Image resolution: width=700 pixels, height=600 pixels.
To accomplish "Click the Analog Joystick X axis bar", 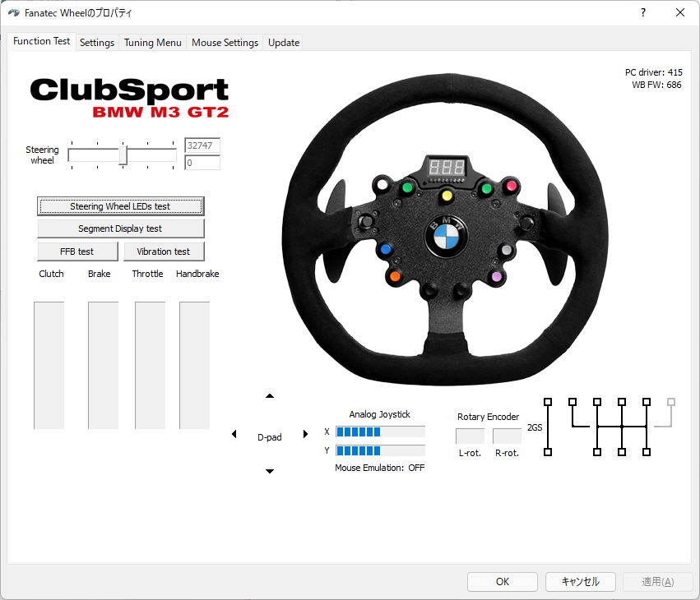I will [380, 432].
